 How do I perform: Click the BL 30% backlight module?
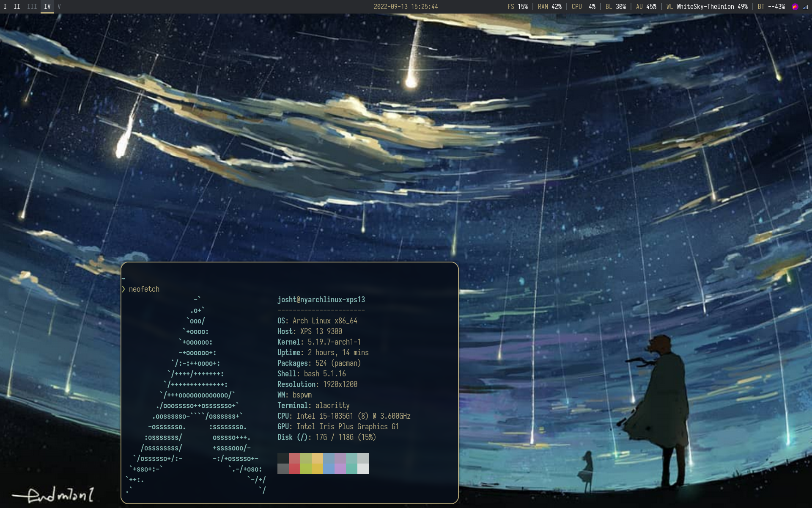615,7
